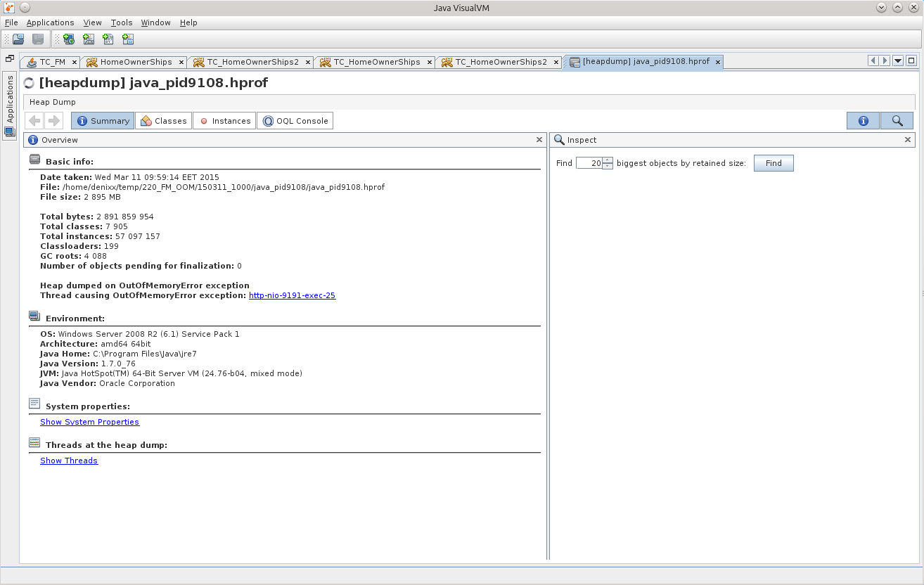924x585 pixels.
Task: Open the Window menu
Action: click(x=155, y=22)
